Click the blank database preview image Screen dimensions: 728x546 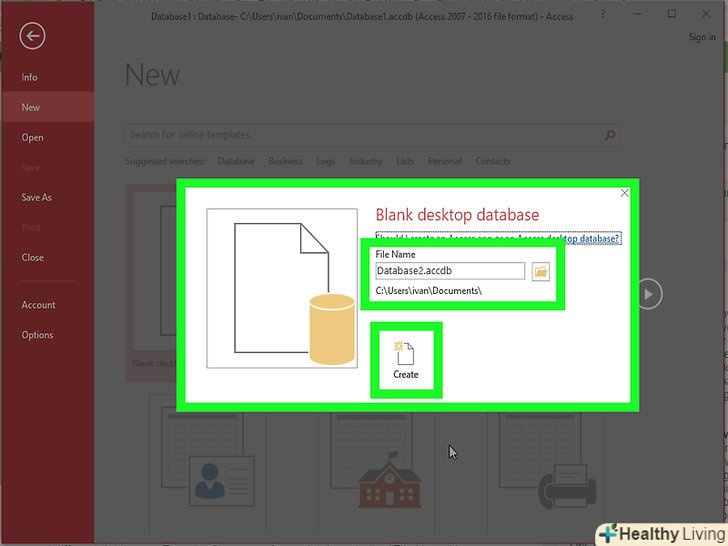coord(282,288)
